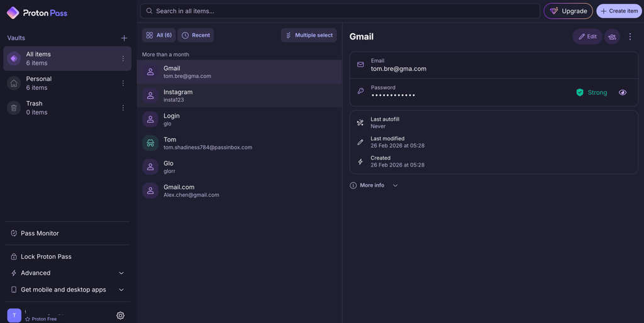Screen dimensions: 644x323
Task: Click the Upgrade button
Action: [x=569, y=11]
